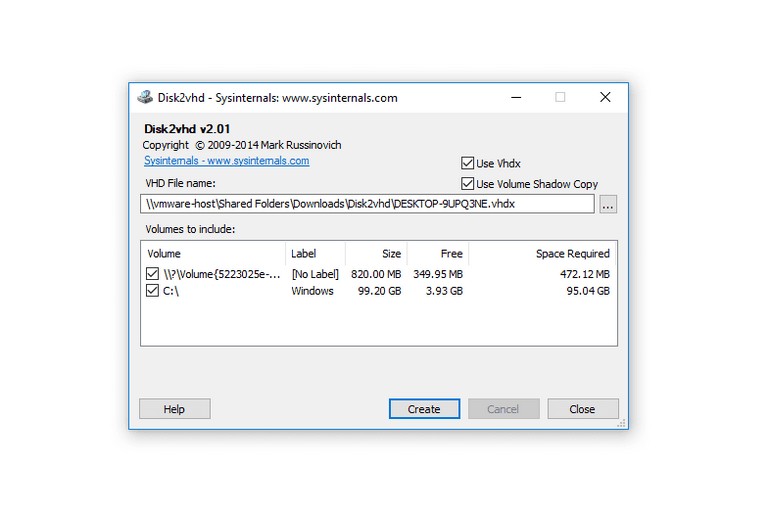Click the Disk2vhd app icon in title bar
The image size is (770, 513).
pos(145,97)
